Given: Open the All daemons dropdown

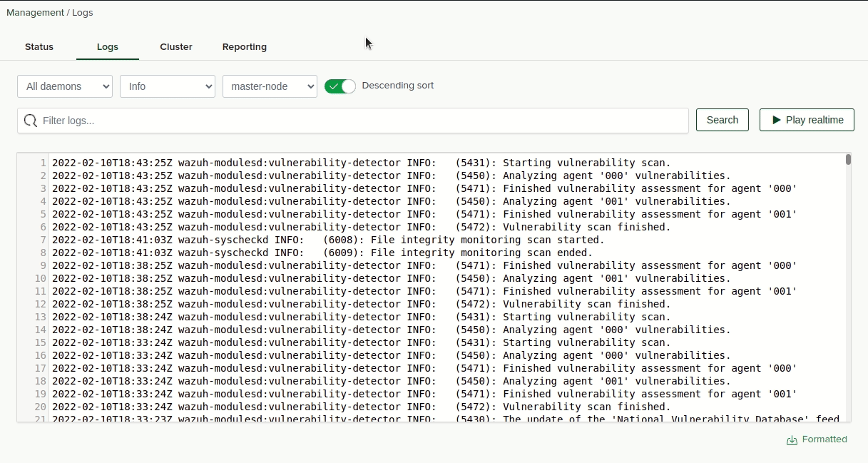Looking at the screenshot, I should [64, 86].
